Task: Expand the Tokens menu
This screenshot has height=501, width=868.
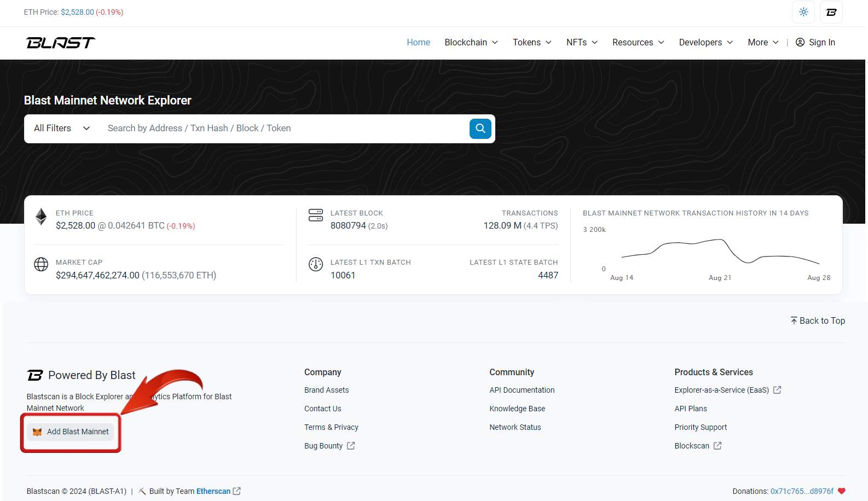Action: [532, 42]
